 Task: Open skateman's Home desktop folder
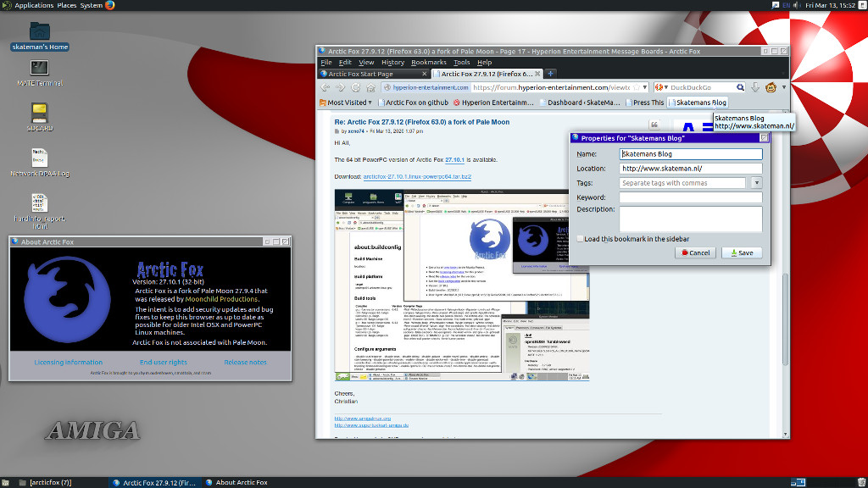pos(39,36)
